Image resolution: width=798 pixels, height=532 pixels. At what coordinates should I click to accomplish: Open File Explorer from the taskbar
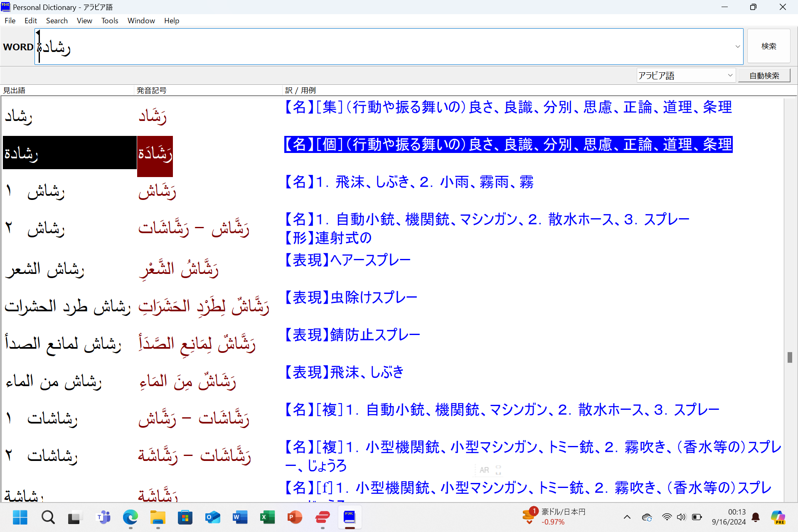pos(158,517)
